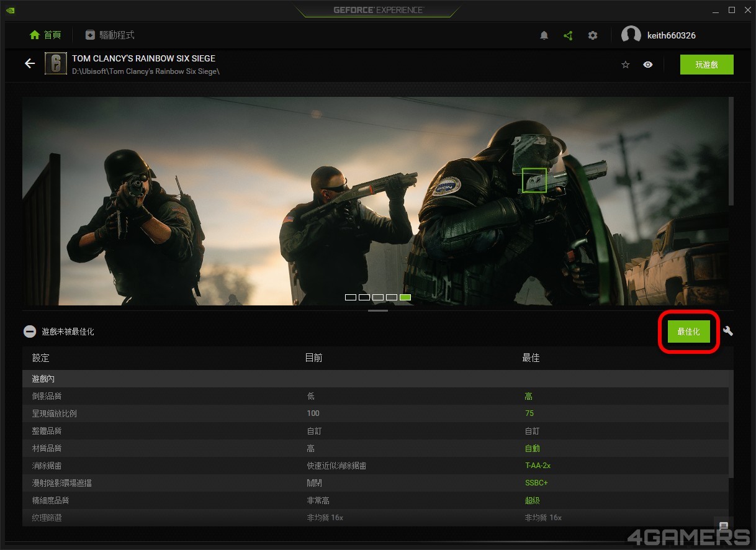The height and width of the screenshot is (550, 756).
Task: Open the green share overlay icon
Action: (568, 35)
